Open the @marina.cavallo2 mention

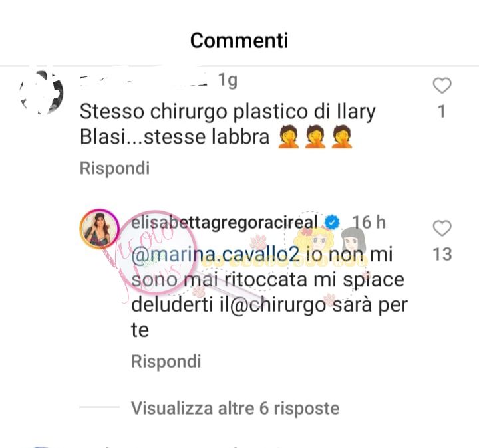point(215,254)
